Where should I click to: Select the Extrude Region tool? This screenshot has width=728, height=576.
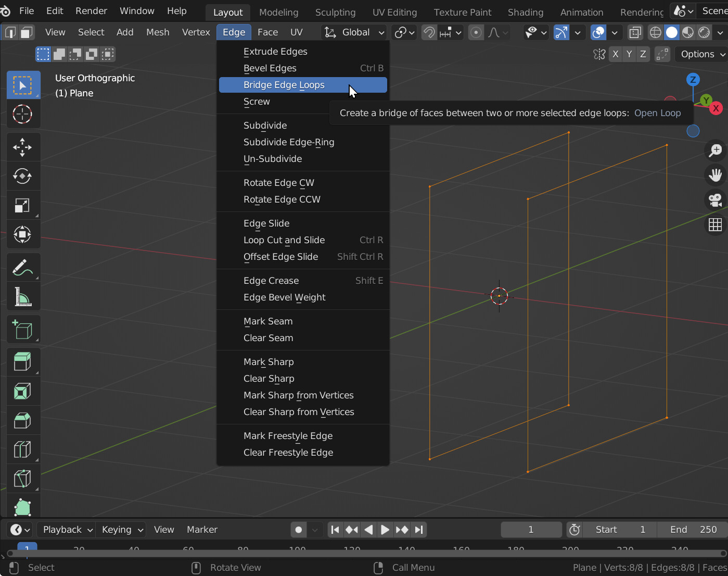click(x=23, y=362)
